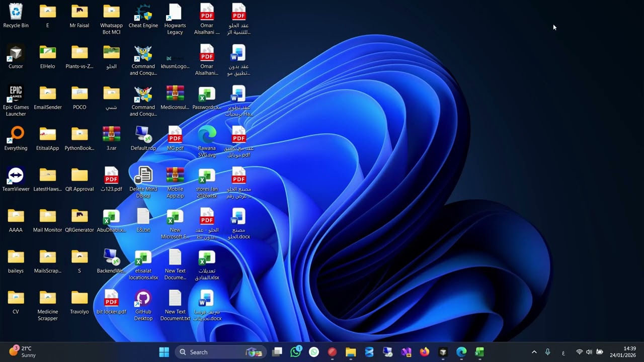
Task: Open the Windows Start menu
Action: [164, 352]
